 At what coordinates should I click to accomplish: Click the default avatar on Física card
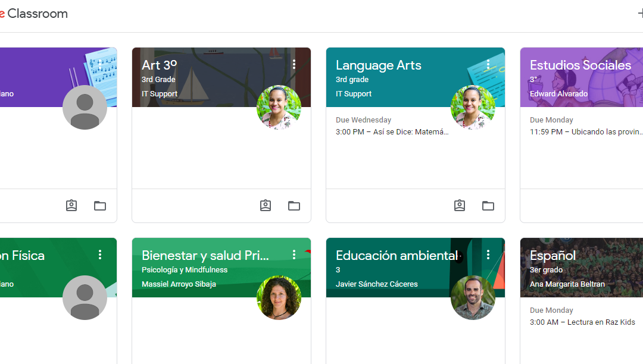point(85,297)
